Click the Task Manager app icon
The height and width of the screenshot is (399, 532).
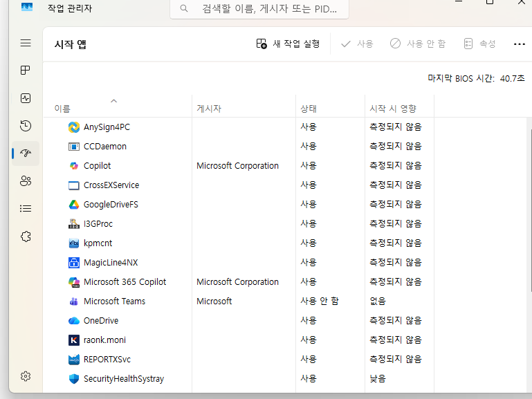27,7
